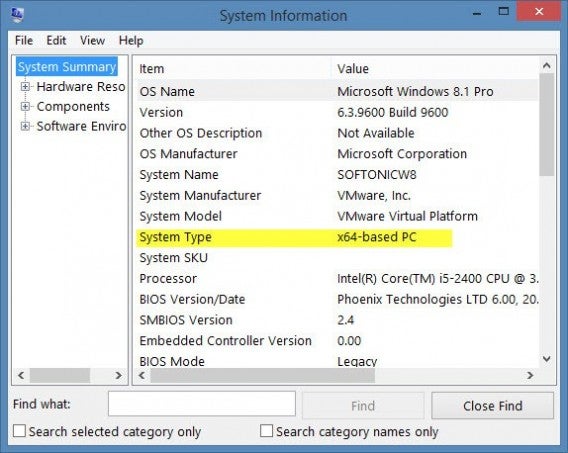Click the details pane horizontal scroll right arrow
This screenshot has height=453, width=568.
(x=530, y=375)
